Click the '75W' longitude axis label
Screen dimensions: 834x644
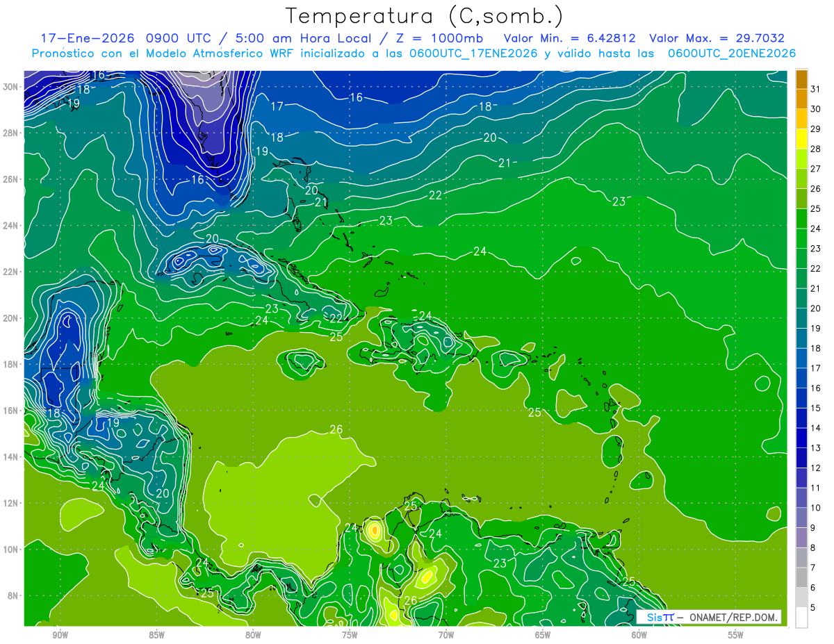[x=350, y=635]
